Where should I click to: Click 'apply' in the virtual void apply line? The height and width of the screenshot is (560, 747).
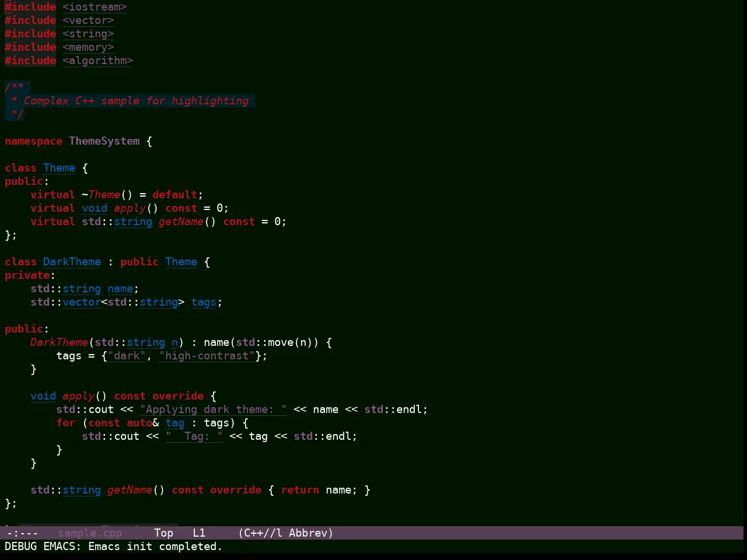coord(130,208)
